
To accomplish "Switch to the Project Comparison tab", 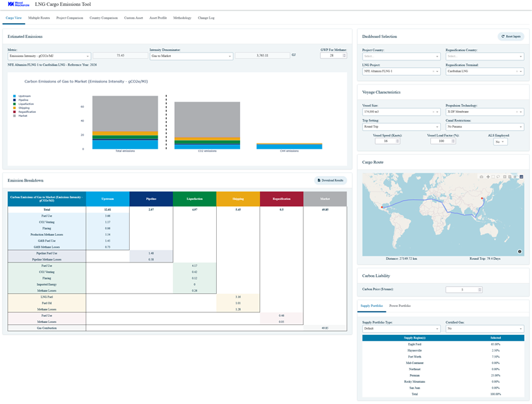I will [x=70, y=18].
